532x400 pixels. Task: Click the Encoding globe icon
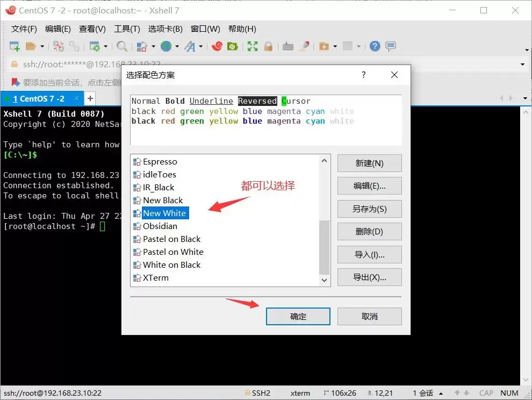[x=166, y=46]
